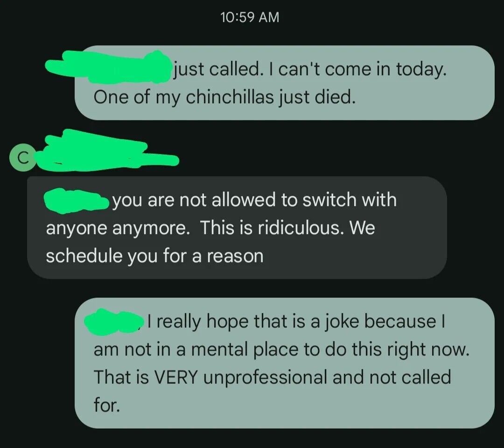Select the "I really hope that is a joke" message
504x448 pixels.
284,363
